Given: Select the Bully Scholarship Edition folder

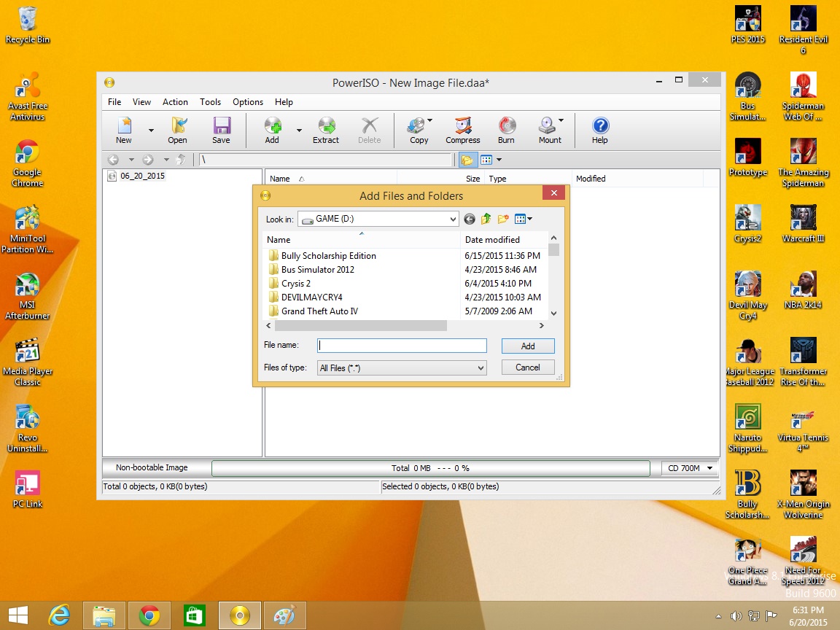Looking at the screenshot, I should [x=328, y=255].
